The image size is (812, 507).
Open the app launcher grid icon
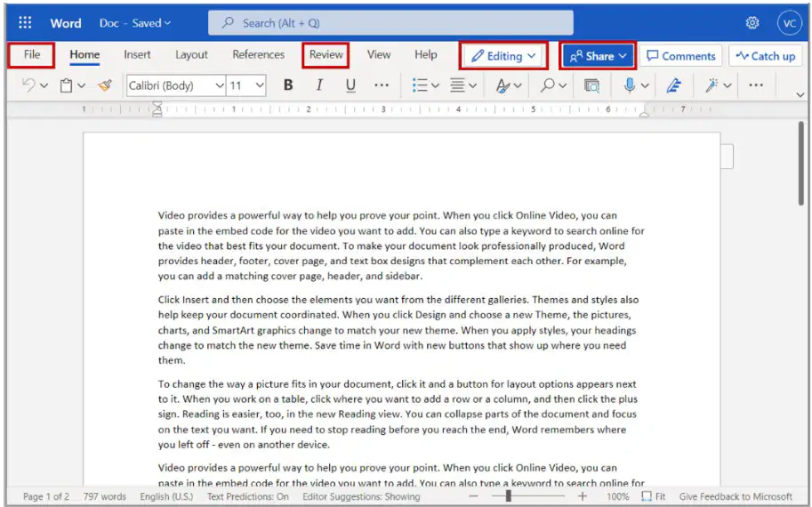point(25,23)
